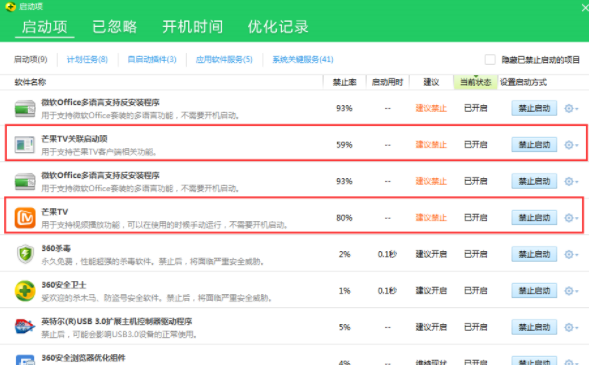Click 禁止启动 for 360安全卫士
Image resolution: width=589 pixels, height=365 pixels.
click(x=534, y=291)
